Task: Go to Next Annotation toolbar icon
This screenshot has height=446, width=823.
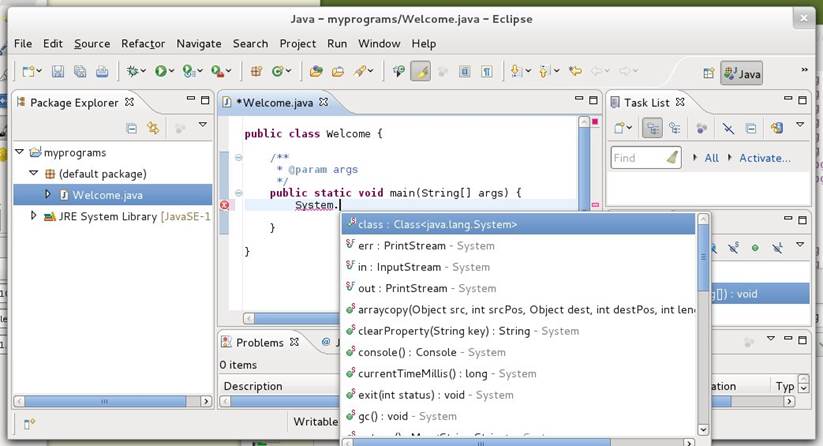Action: (516, 71)
